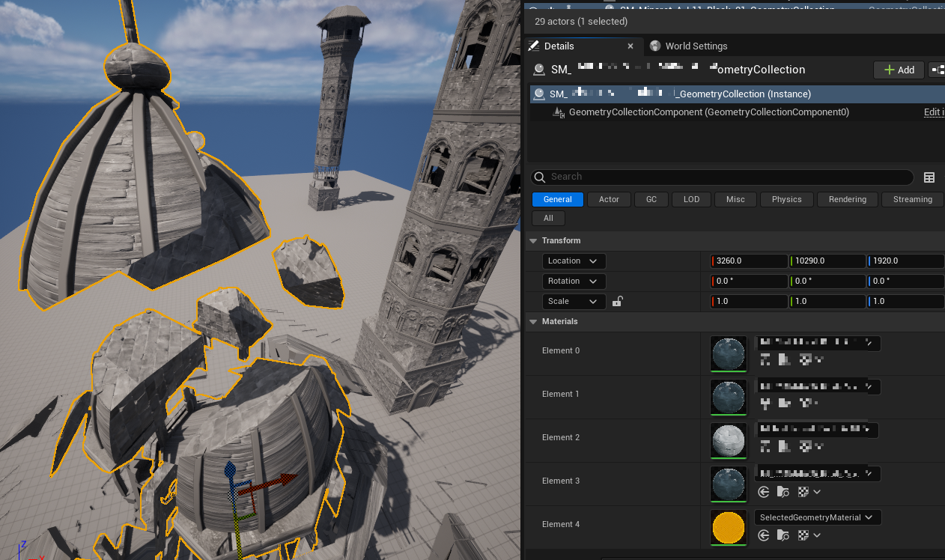945x560 pixels.
Task: Toggle the scale ratio lock icon
Action: coord(617,301)
